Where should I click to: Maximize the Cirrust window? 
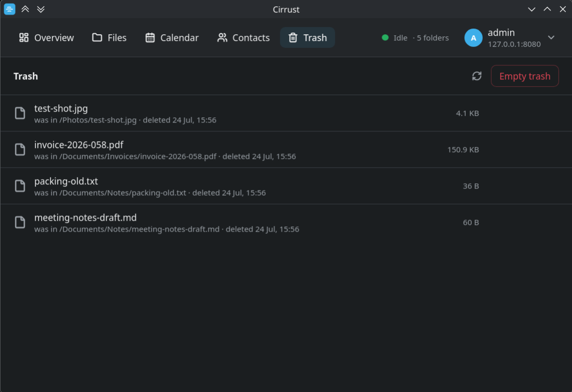pyautogui.click(x=547, y=9)
